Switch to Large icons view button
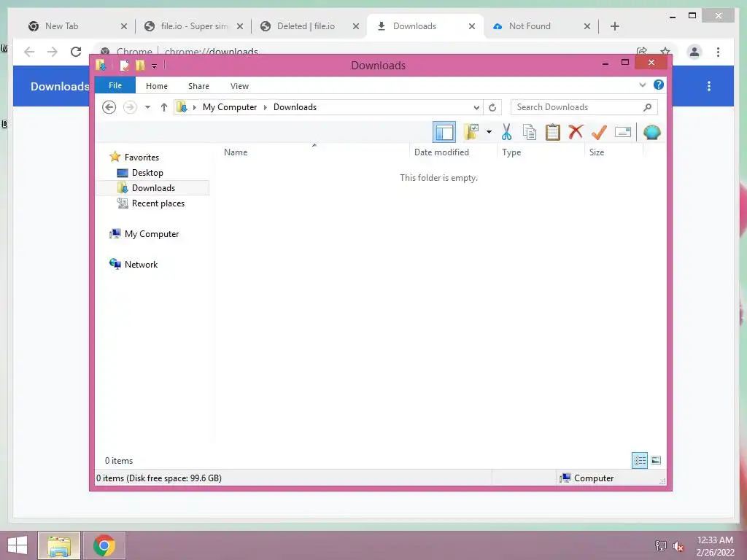Screen dimensions: 747x560 click(x=656, y=460)
